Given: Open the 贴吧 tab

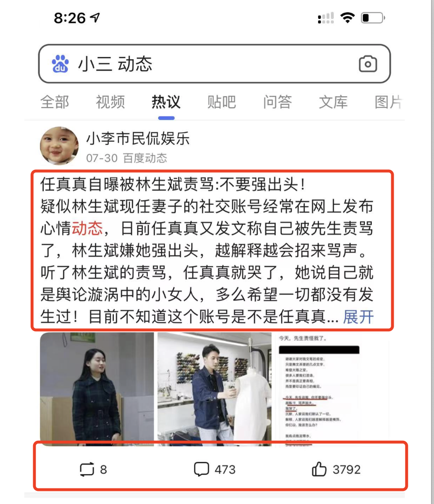Looking at the screenshot, I should click(x=221, y=102).
